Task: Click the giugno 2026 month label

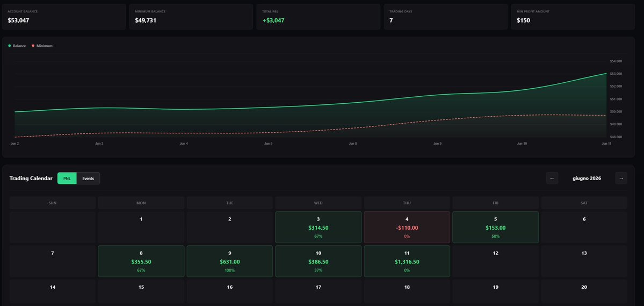Action: [x=587, y=179]
